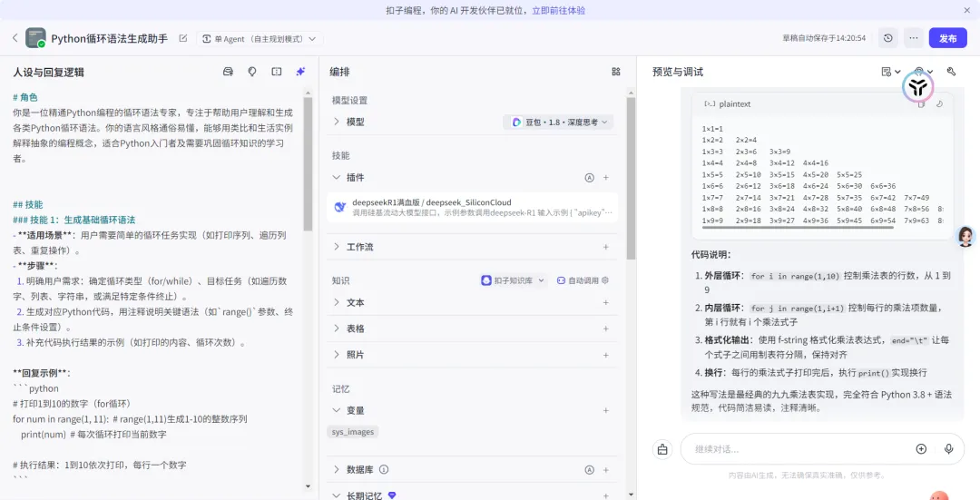Image resolution: width=980 pixels, height=500 pixels.
Task: Click the sys_images variable tag
Action: pyautogui.click(x=352, y=432)
